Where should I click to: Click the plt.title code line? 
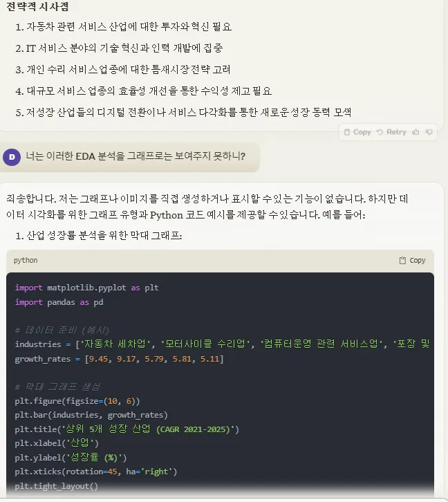[x=127, y=429]
